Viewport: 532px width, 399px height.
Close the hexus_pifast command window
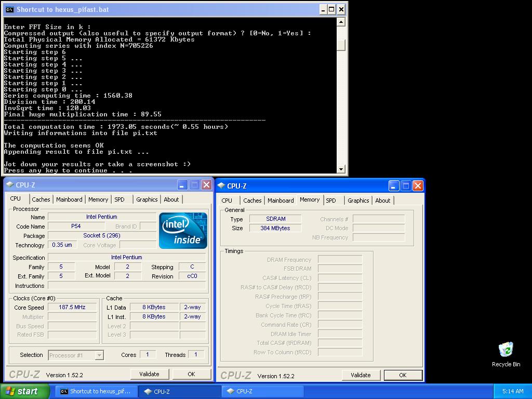pyautogui.click(x=341, y=9)
